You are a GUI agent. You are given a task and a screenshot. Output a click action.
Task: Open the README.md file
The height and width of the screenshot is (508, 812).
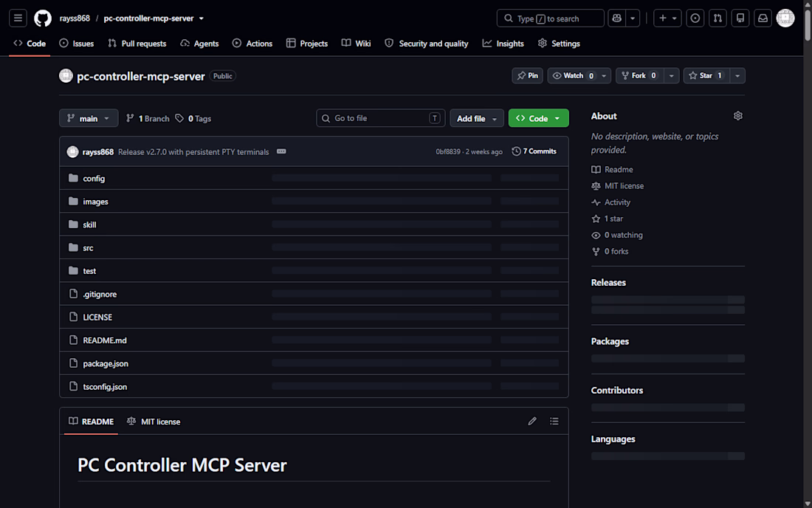point(105,340)
